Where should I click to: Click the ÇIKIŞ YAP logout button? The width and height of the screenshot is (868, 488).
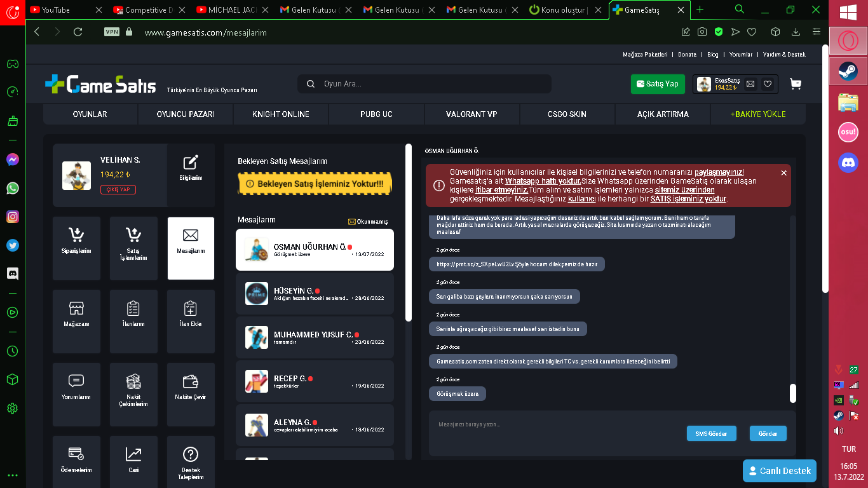[x=118, y=189]
